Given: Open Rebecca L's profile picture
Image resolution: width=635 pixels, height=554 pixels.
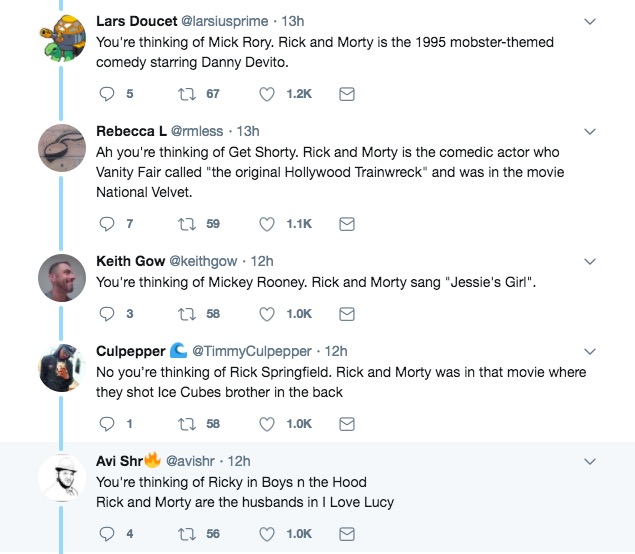Looking at the screenshot, I should (60, 149).
